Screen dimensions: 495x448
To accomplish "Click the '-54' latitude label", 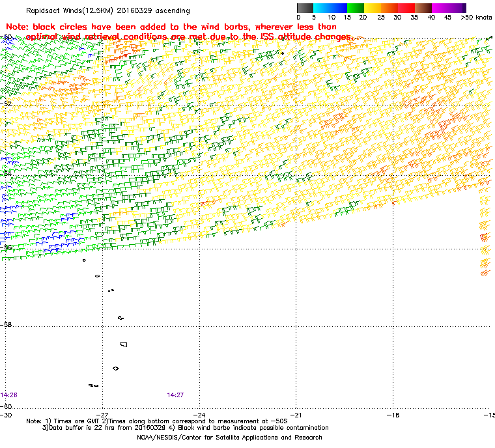I will (6, 173).
